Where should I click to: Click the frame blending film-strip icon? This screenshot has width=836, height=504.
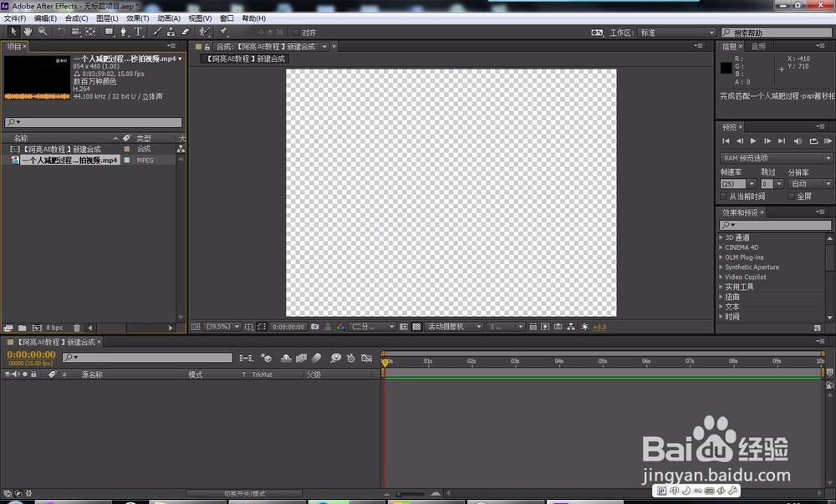coord(301,358)
